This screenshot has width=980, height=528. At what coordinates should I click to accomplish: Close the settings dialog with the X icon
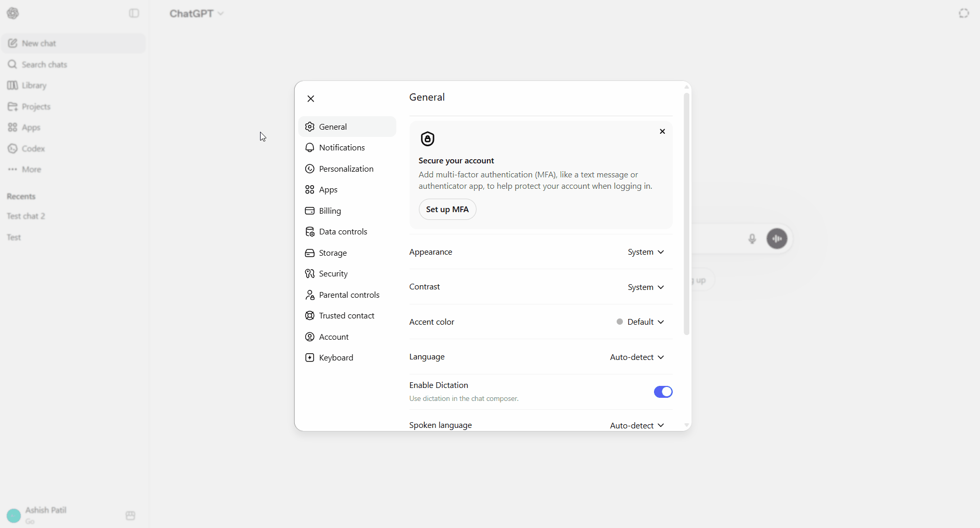[x=310, y=99]
